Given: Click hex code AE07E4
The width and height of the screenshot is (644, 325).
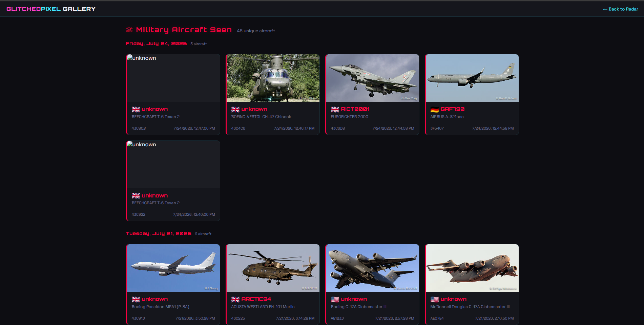Looking at the screenshot, I should [437, 319].
